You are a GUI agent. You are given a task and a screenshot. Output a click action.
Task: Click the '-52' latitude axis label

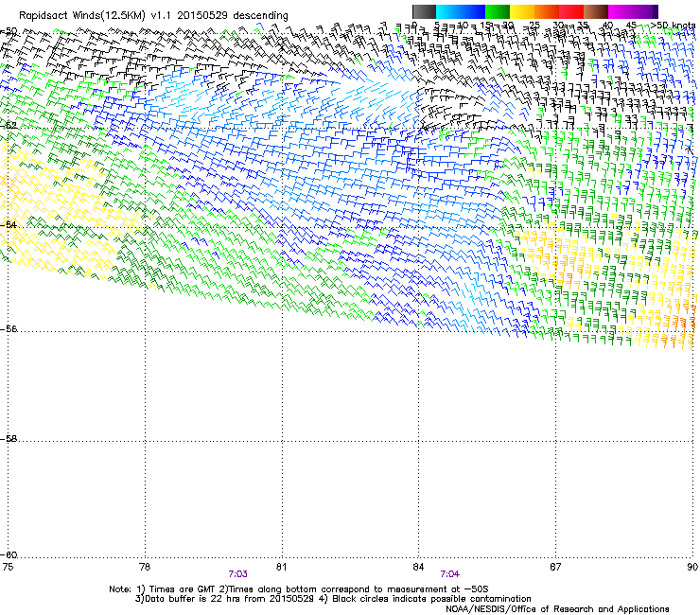click(x=9, y=126)
